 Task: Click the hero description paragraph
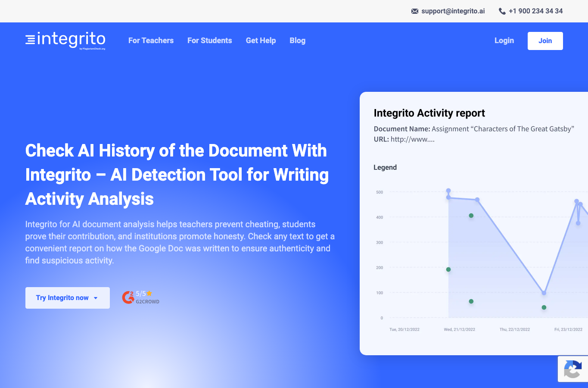pos(180,242)
